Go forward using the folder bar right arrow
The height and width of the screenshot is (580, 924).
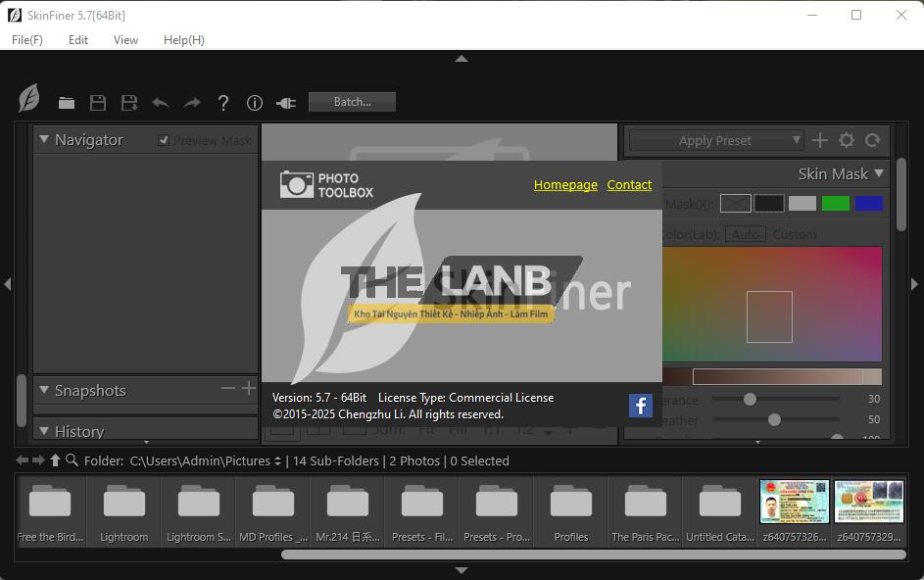pyautogui.click(x=38, y=460)
